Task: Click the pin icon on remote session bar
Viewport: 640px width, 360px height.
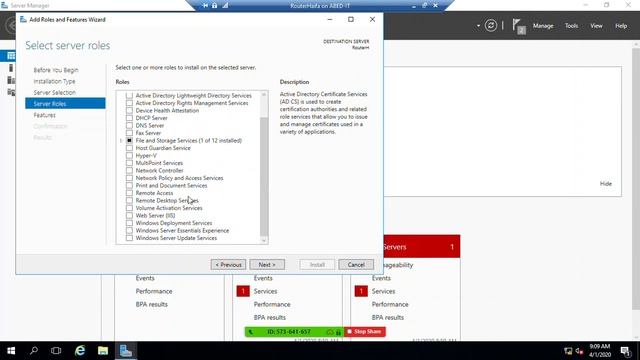Action: point(205,5)
